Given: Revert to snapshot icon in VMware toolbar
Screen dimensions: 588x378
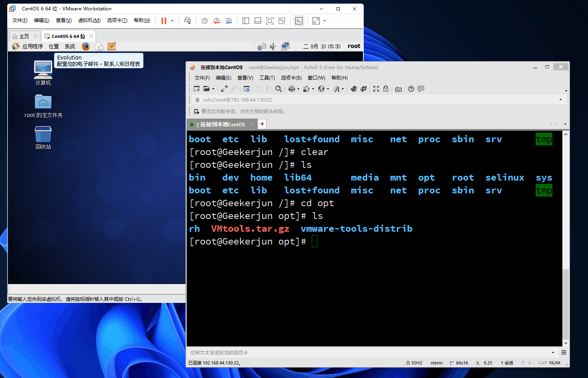Looking at the screenshot, I should [217, 21].
